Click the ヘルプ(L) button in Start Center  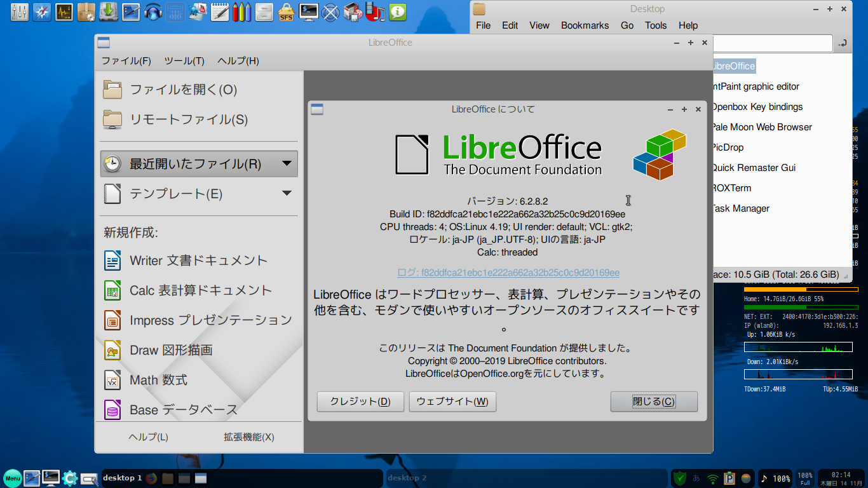click(148, 437)
